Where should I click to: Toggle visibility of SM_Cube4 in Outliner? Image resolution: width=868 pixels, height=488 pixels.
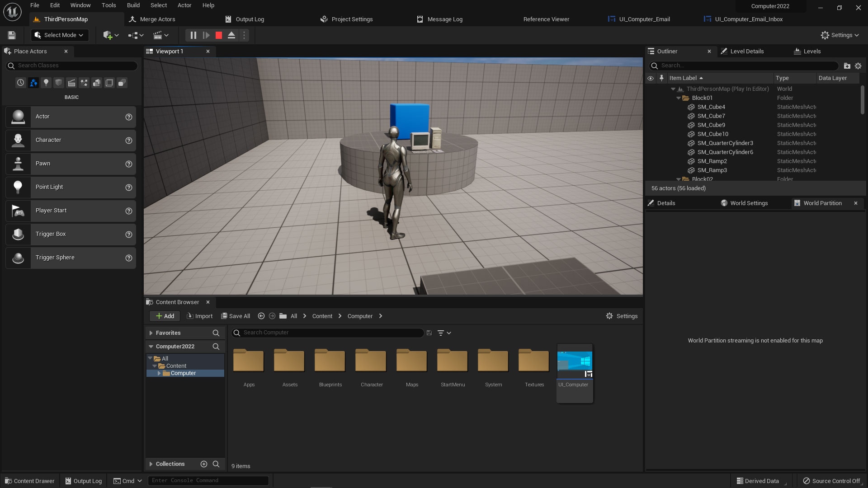pyautogui.click(x=651, y=107)
